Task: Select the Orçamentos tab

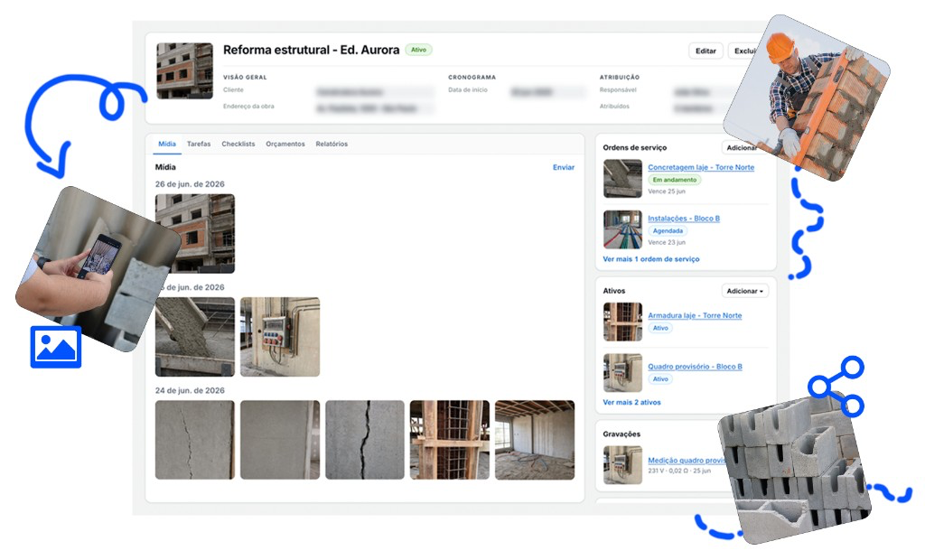Action: pos(285,144)
